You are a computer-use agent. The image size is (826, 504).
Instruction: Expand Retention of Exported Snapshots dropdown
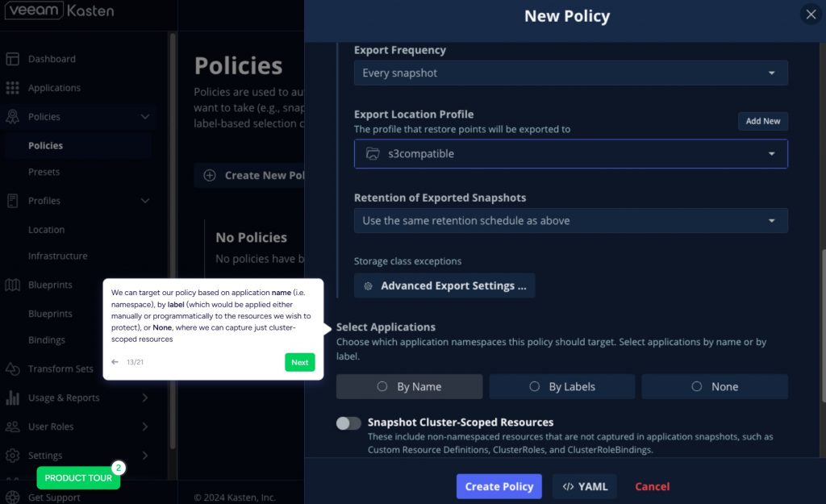[570, 220]
